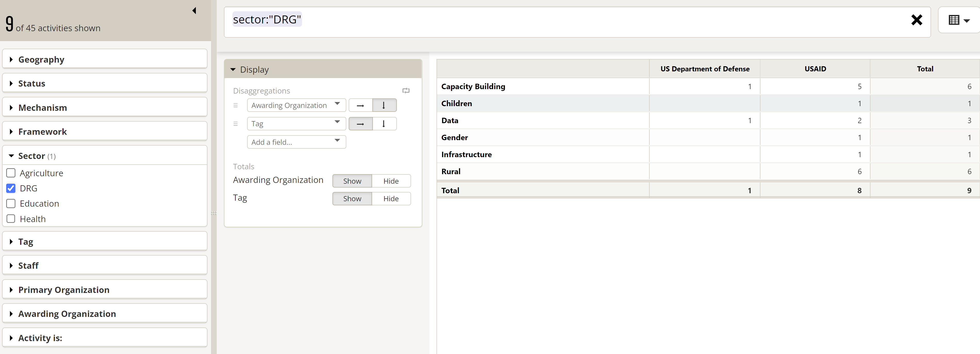Viewport: 980px width, 354px height.
Task: Click Show for Tag totals
Action: coord(352,199)
